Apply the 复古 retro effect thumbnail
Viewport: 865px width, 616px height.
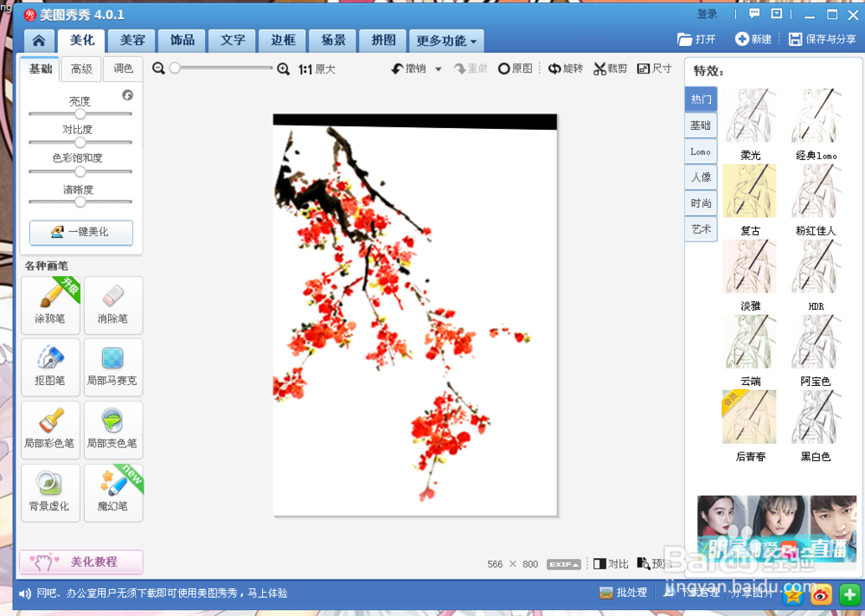(750, 191)
